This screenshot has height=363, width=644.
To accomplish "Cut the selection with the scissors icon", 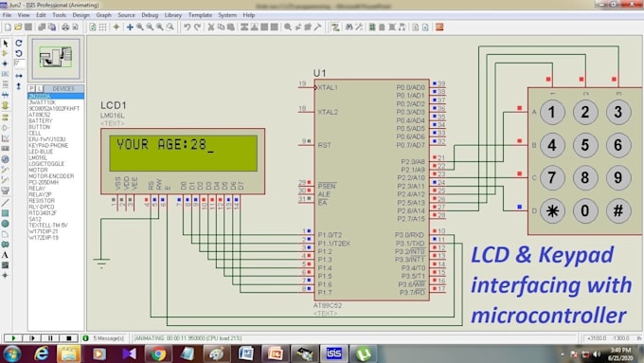I will click(x=210, y=27).
